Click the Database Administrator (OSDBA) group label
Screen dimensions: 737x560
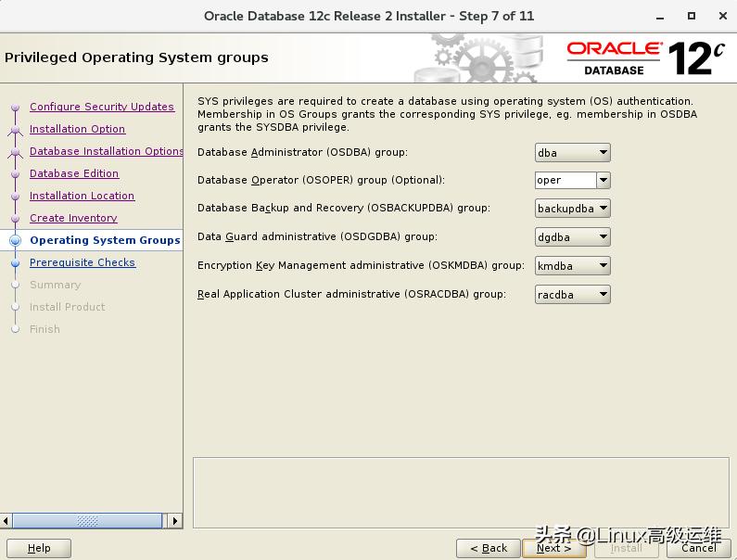[303, 152]
